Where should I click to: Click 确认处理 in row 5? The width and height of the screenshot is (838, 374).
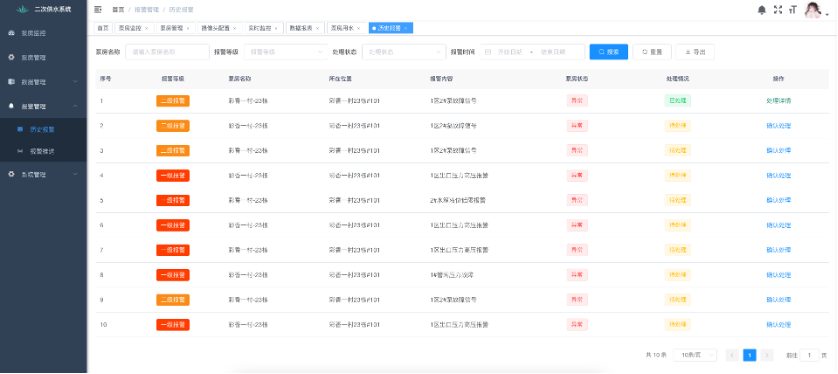tap(778, 200)
